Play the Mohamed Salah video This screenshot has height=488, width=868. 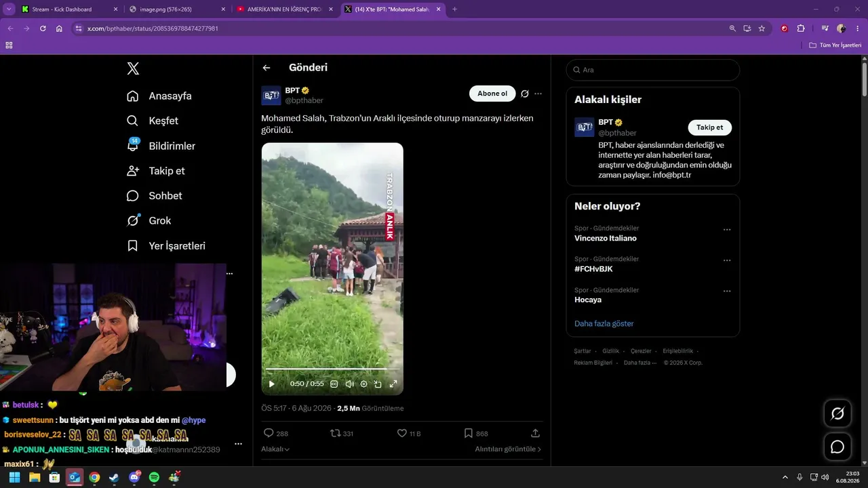(272, 384)
